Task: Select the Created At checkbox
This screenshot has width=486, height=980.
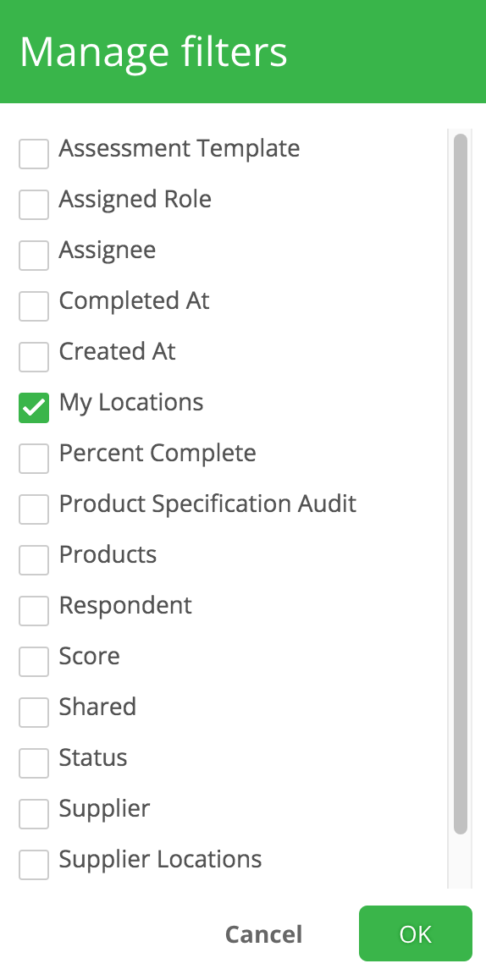Action: tap(34, 356)
